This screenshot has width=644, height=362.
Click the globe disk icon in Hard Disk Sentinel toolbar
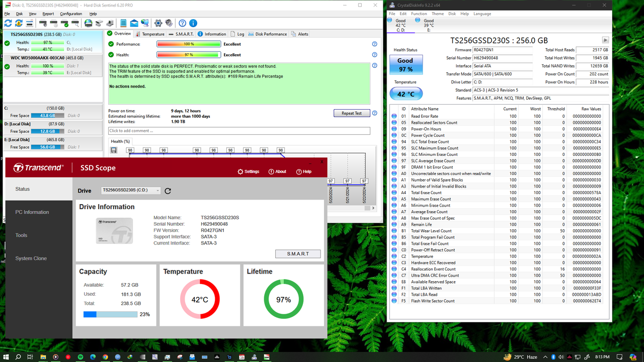click(x=89, y=23)
